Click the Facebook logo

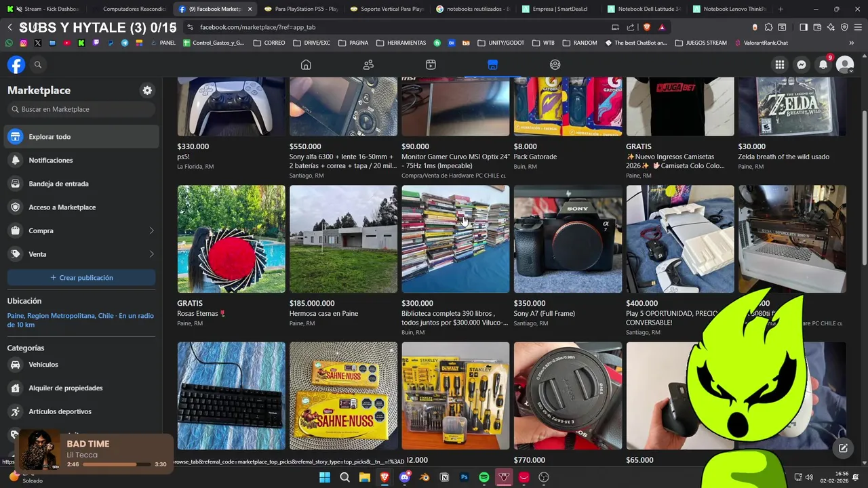(x=16, y=64)
